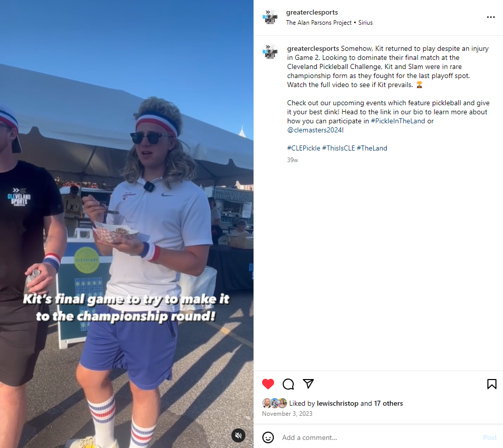
Task: Unmute the video sound
Action: 238,435
